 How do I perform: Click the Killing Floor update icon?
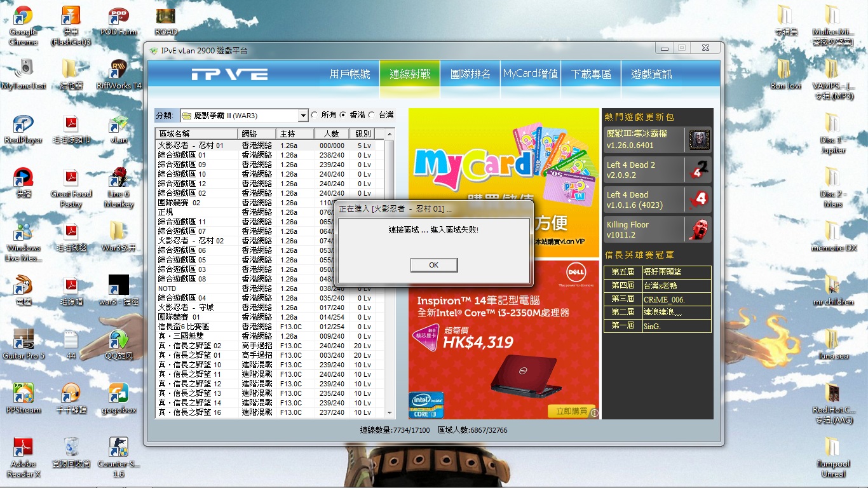coord(699,229)
